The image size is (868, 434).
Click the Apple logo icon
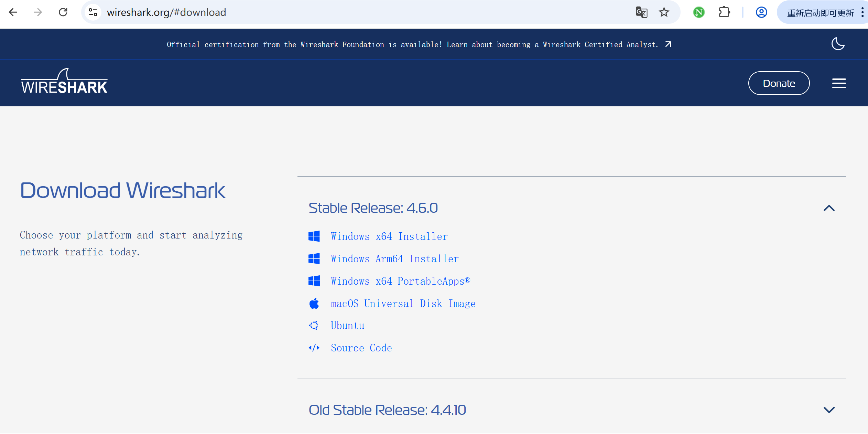[314, 303]
